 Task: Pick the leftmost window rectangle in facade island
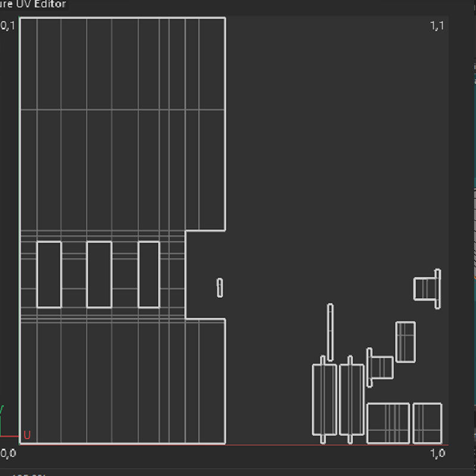tap(49, 275)
